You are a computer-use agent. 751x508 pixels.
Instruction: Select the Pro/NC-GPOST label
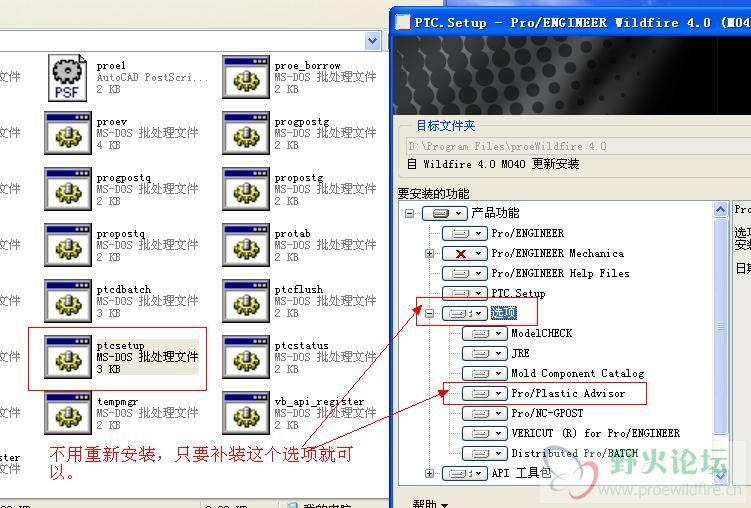[547, 413]
